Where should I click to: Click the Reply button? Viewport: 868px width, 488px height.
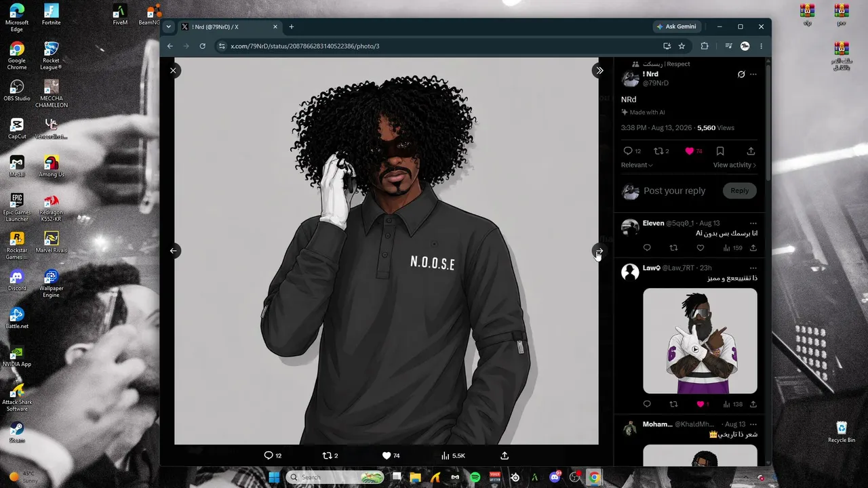739,191
